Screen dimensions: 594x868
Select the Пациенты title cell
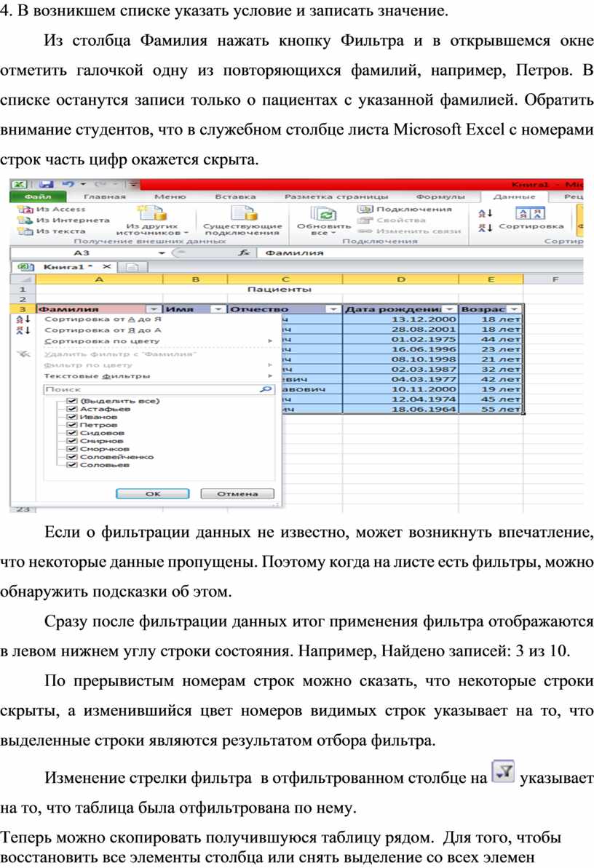280,290
